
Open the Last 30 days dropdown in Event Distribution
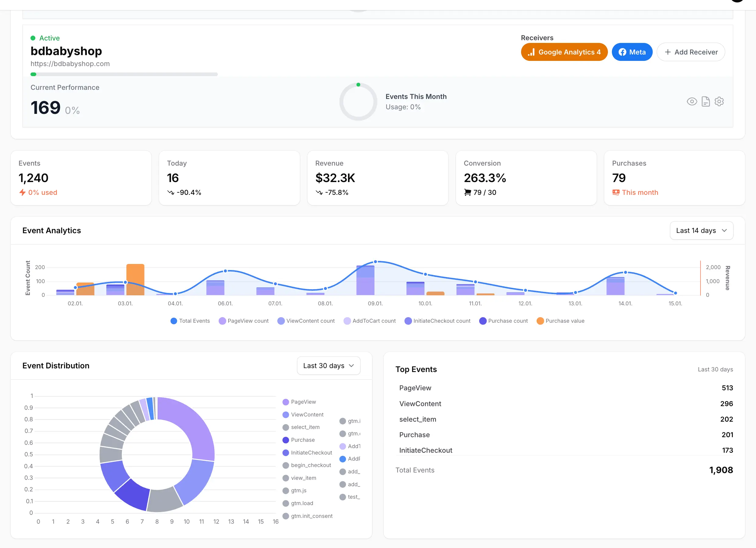coord(328,365)
